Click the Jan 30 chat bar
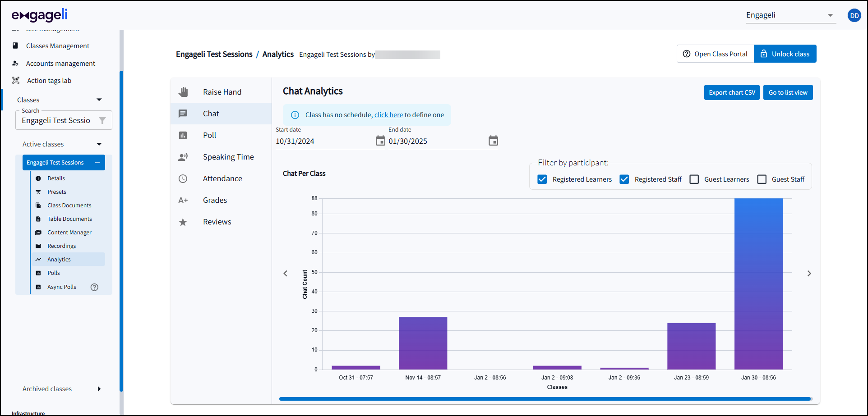868x416 pixels. (758, 284)
